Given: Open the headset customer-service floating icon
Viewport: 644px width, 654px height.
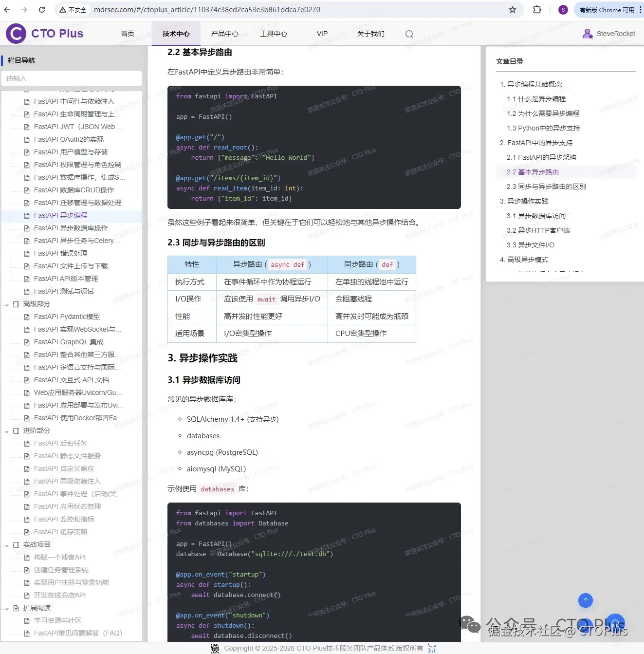Looking at the screenshot, I should coord(615,622).
